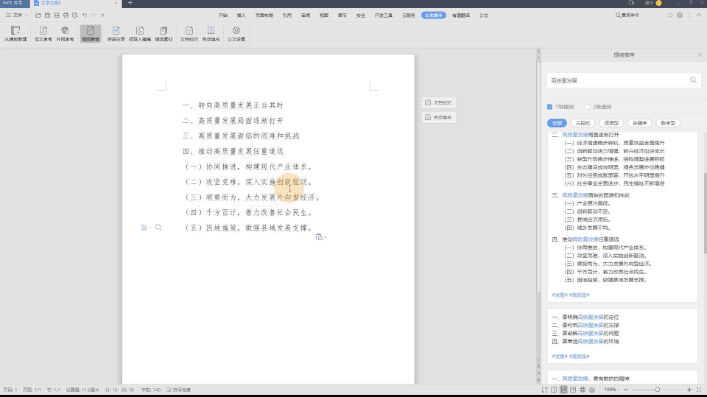Switch to web layout globe view icon
The width and height of the screenshot is (707, 397).
[583, 390]
